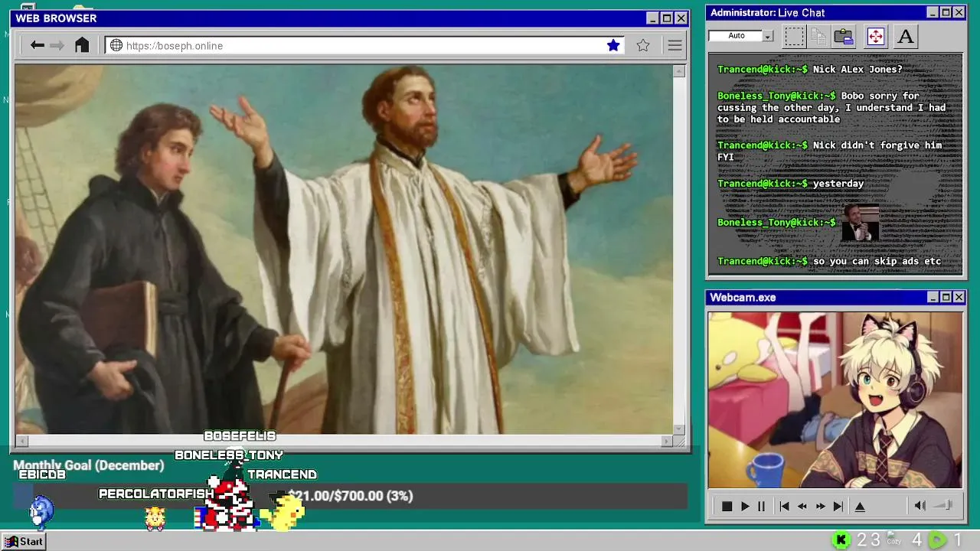Screen dimensions: 980x551
Task: Click the browser vertical scrollbar up arrow
Action: [x=678, y=71]
